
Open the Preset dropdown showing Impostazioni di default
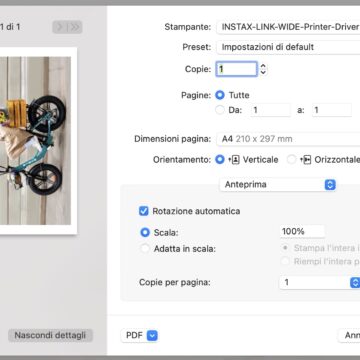pos(288,47)
